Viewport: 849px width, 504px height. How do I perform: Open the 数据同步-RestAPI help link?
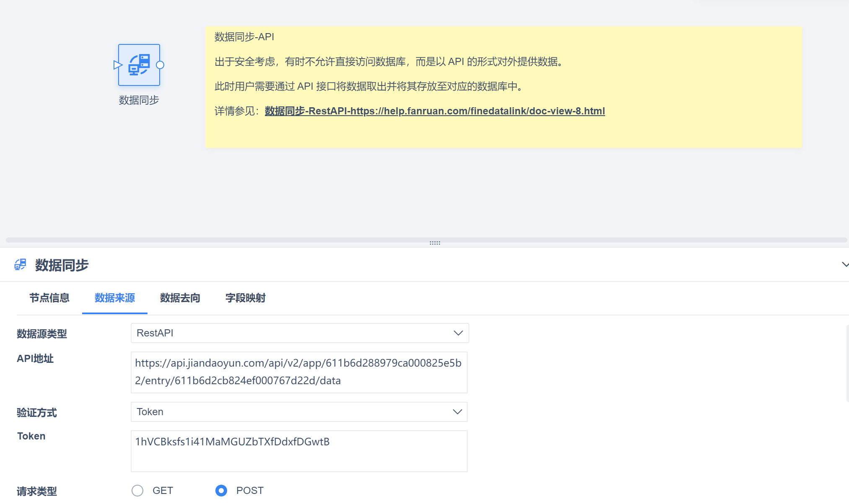click(x=435, y=111)
